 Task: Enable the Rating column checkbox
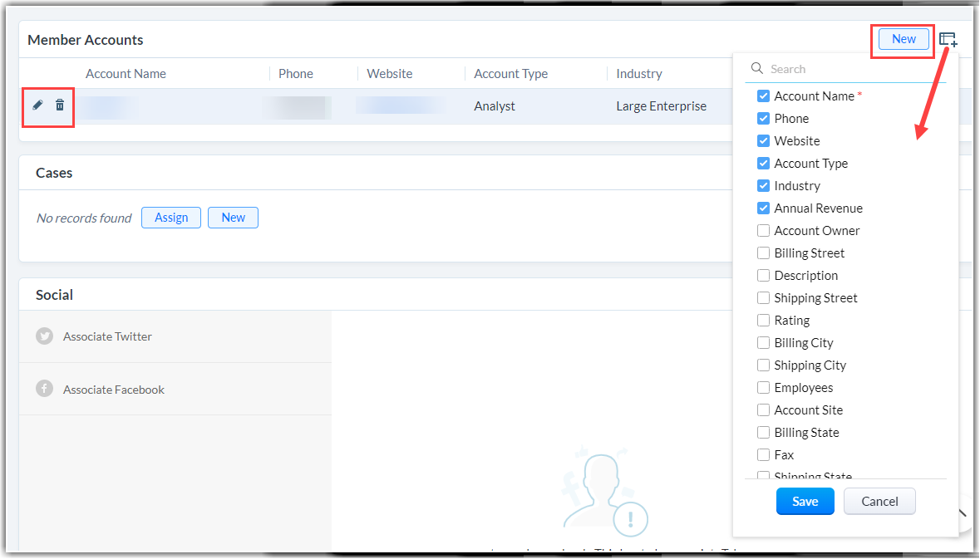click(x=763, y=321)
